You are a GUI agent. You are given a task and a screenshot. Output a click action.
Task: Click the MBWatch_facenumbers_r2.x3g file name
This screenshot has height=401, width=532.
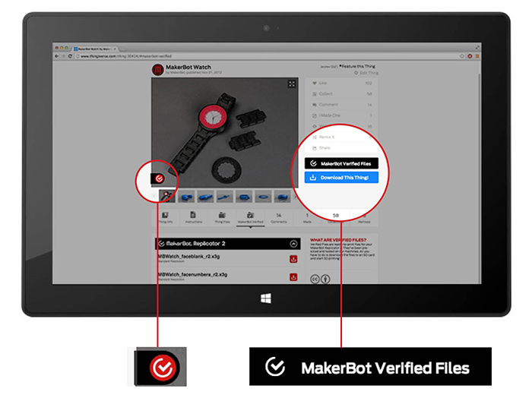[x=193, y=275]
